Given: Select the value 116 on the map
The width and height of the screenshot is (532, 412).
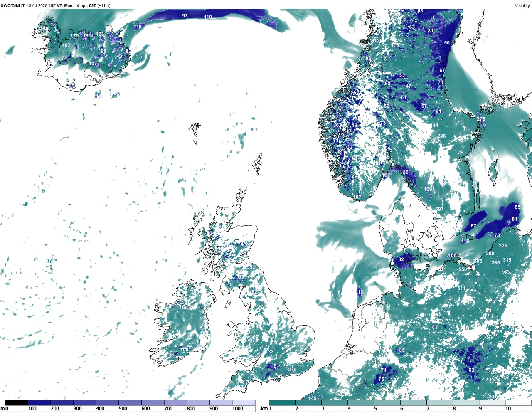Looking at the screenshot, I should tap(465, 241).
